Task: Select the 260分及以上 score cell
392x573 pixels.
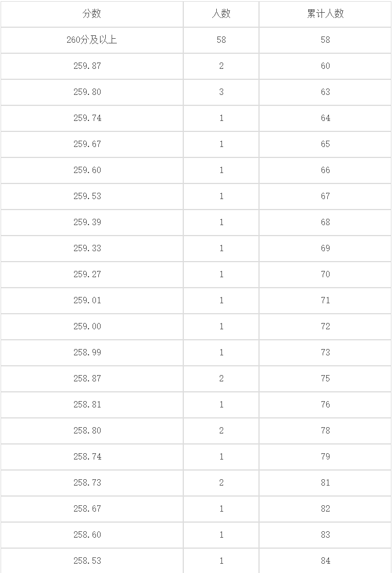Action: click(x=92, y=40)
